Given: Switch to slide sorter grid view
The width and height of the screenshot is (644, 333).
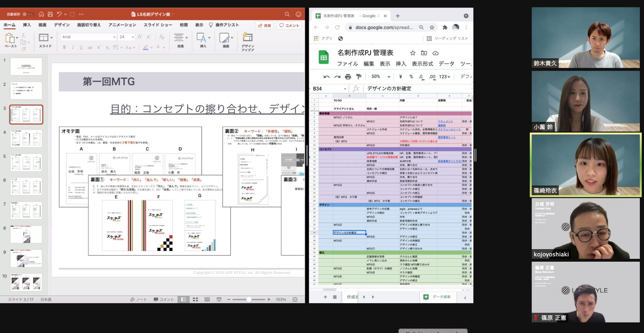Looking at the screenshot, I should 195,299.
